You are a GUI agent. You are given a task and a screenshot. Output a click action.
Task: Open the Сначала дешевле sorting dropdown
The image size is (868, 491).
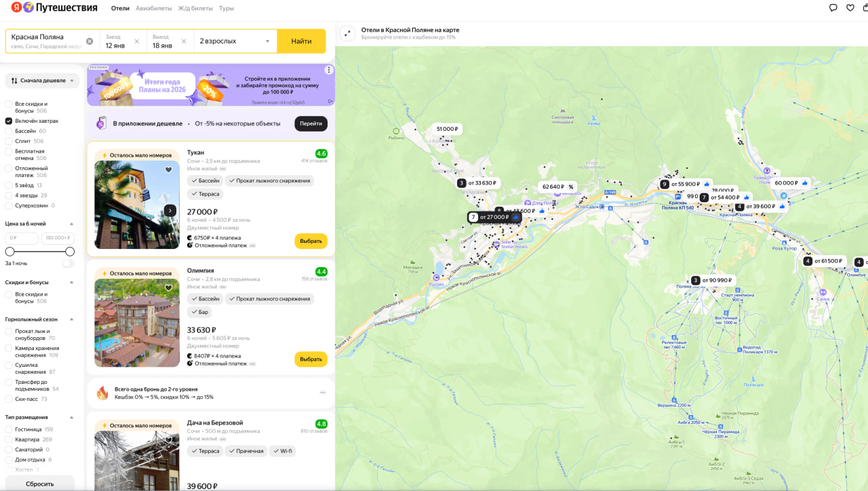(42, 81)
